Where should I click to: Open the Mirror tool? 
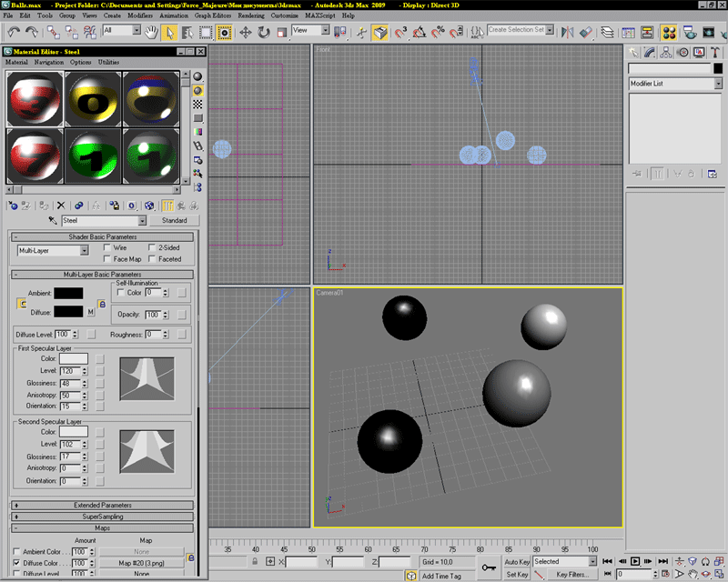pos(568,32)
